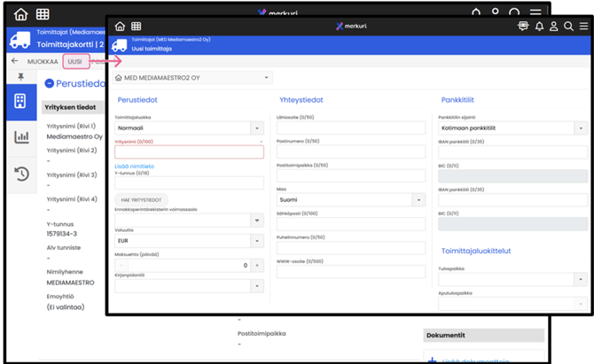Screen dimensions: 594x364
Task: Open the bar chart icon in the sidebar
Action: pyautogui.click(x=19, y=137)
